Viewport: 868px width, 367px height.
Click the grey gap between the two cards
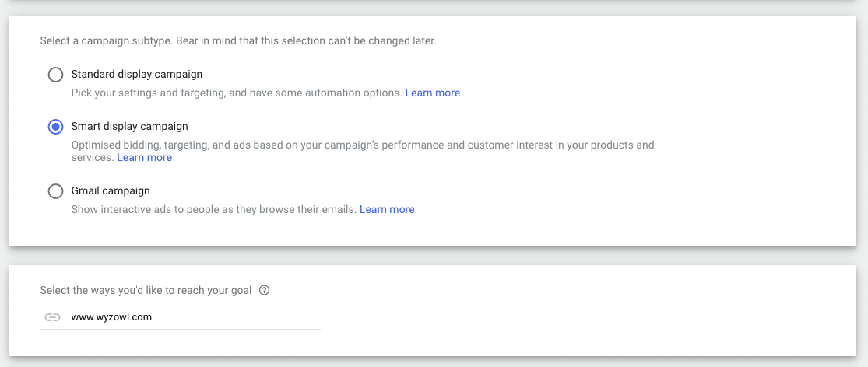click(x=433, y=256)
